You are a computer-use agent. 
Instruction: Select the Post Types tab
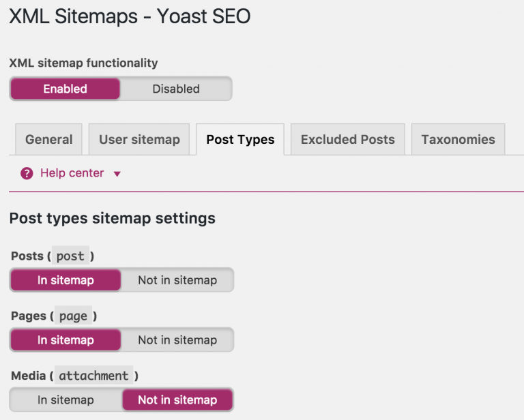coord(240,140)
